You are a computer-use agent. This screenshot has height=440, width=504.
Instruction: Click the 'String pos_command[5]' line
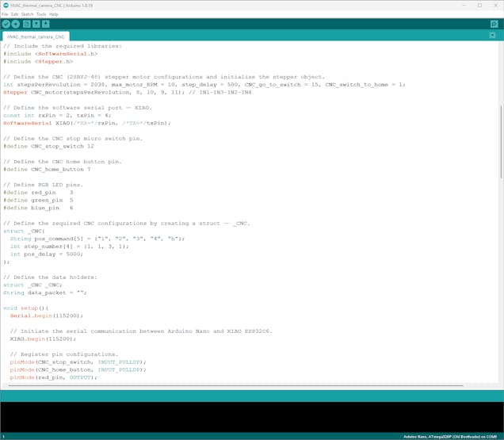pos(97,239)
